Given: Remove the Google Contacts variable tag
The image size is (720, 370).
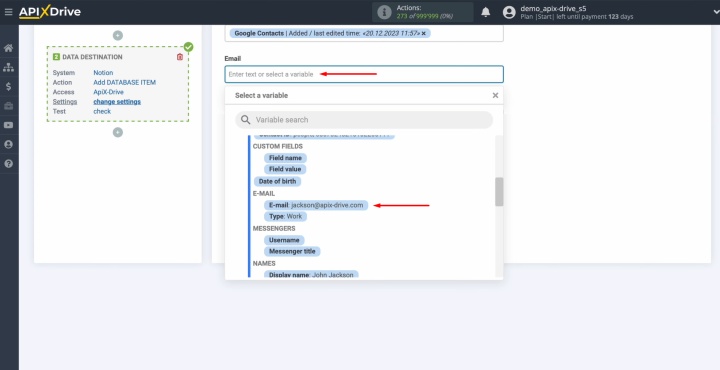Looking at the screenshot, I should pyautogui.click(x=424, y=33).
